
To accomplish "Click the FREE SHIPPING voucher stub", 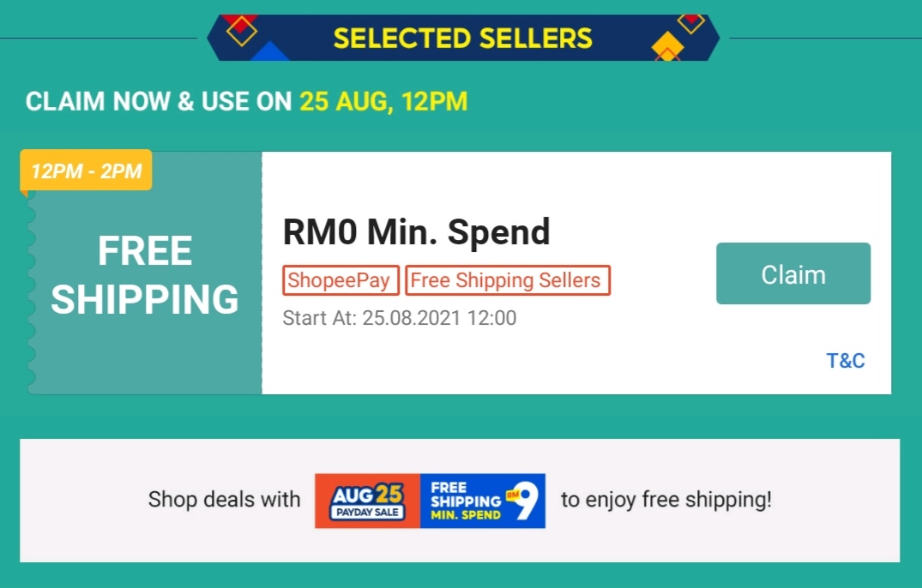I will click(144, 276).
